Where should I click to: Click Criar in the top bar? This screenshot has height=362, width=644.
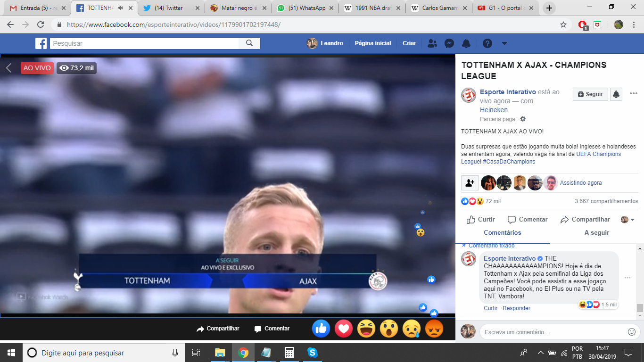click(409, 43)
